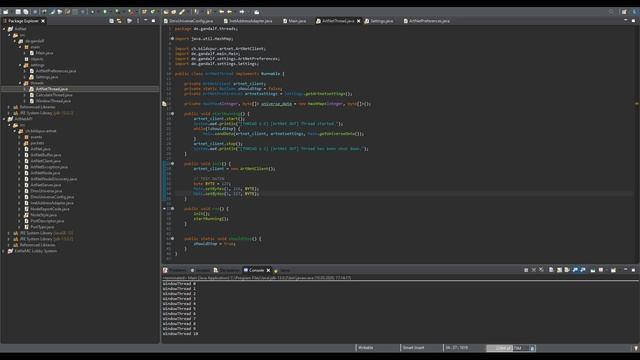Click the red External Tools toolbar icon

click(x=131, y=12)
